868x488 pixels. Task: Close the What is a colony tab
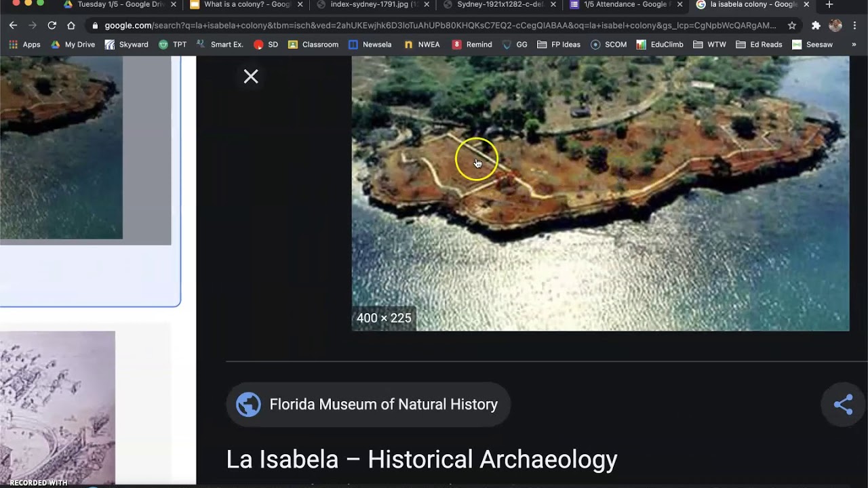300,5
